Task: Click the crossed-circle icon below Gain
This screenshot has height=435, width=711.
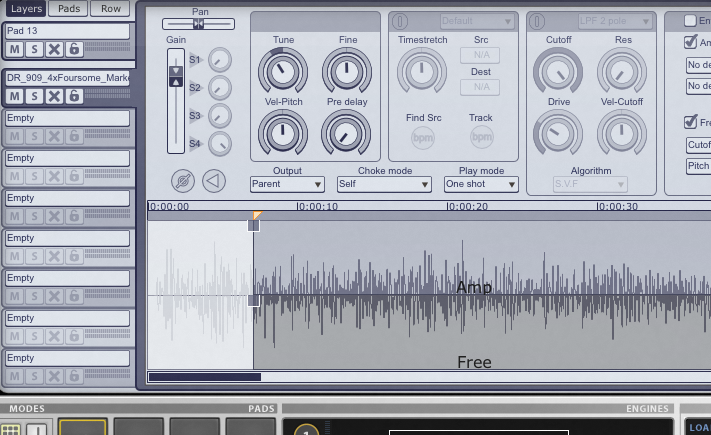Action: tap(182, 181)
